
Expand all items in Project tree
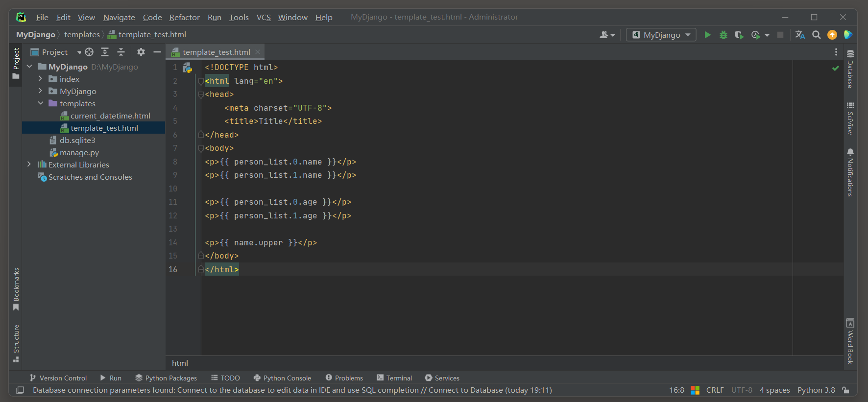point(105,52)
